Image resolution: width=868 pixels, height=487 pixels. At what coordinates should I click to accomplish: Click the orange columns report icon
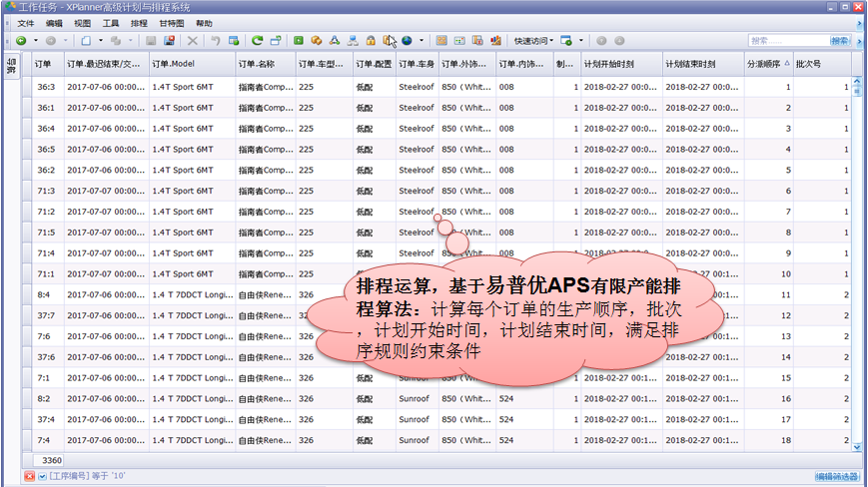477,41
